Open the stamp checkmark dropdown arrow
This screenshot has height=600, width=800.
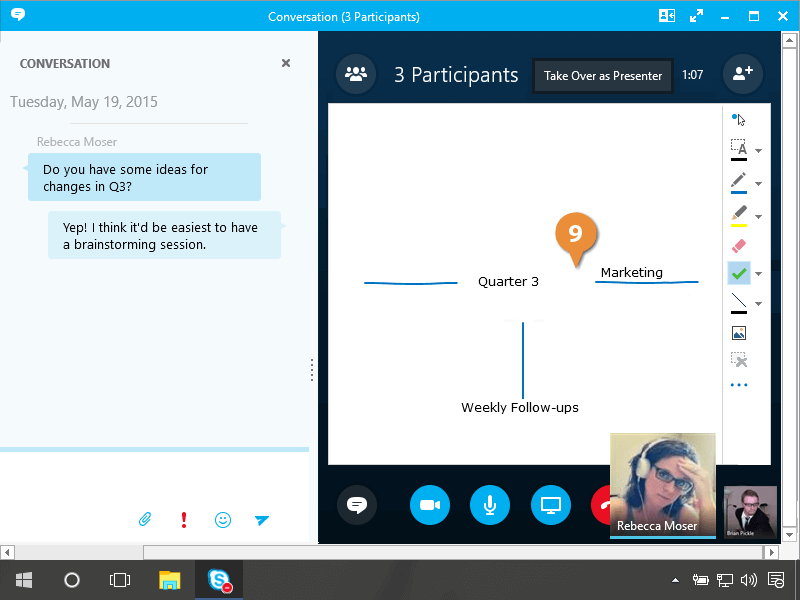759,274
